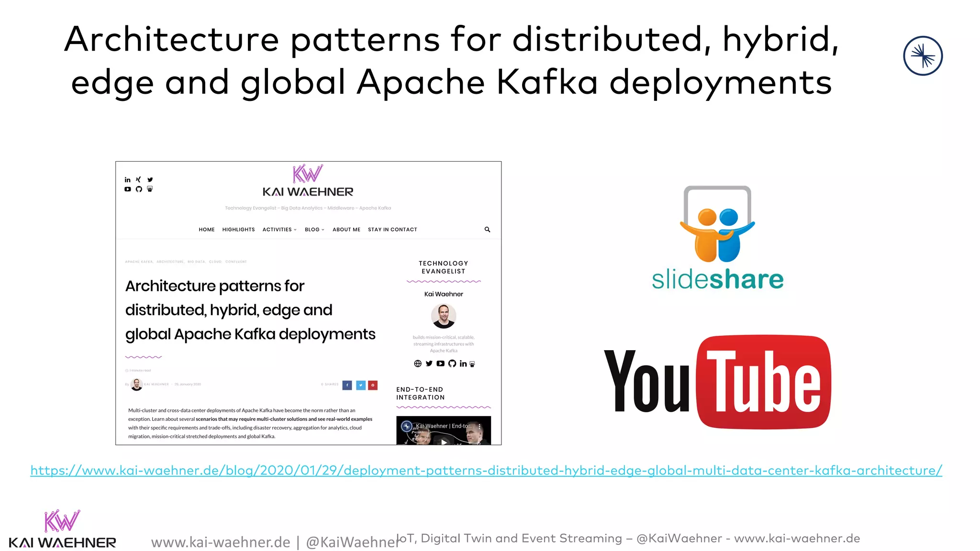This screenshot has height=551, width=980.
Task: Click the APACHE KAFKA category tag
Action: [x=139, y=262]
